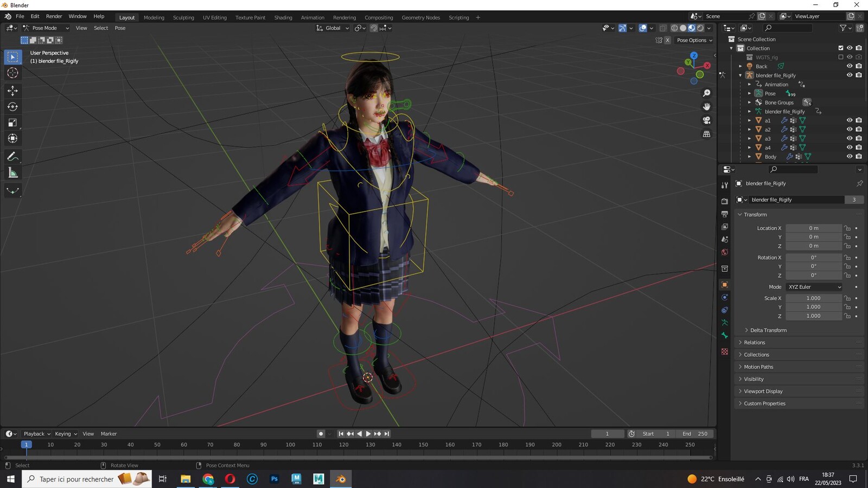Open the World properties tab
868x488 pixels.
coord(724,252)
